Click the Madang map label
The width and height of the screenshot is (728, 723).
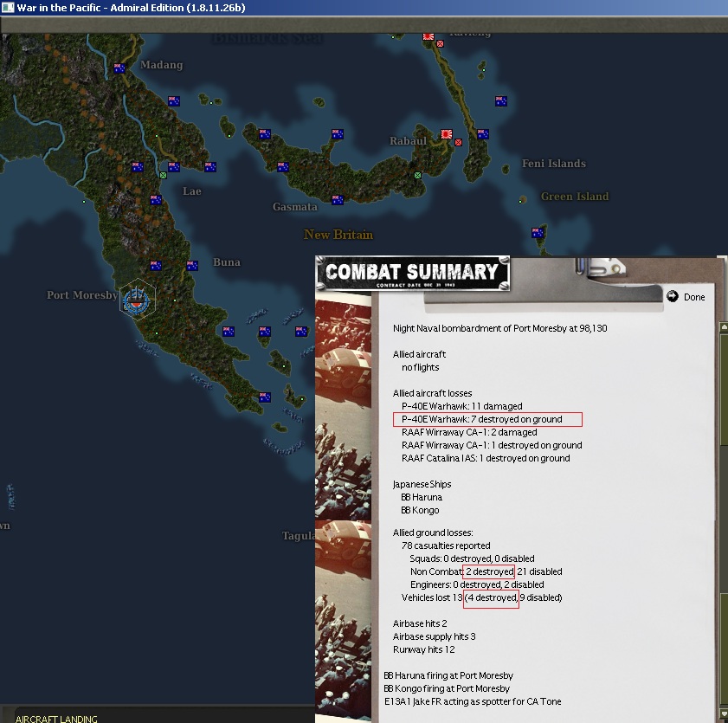point(162,65)
